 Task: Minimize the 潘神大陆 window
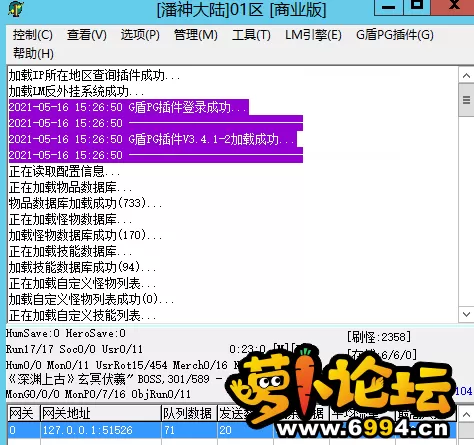(x=389, y=7)
